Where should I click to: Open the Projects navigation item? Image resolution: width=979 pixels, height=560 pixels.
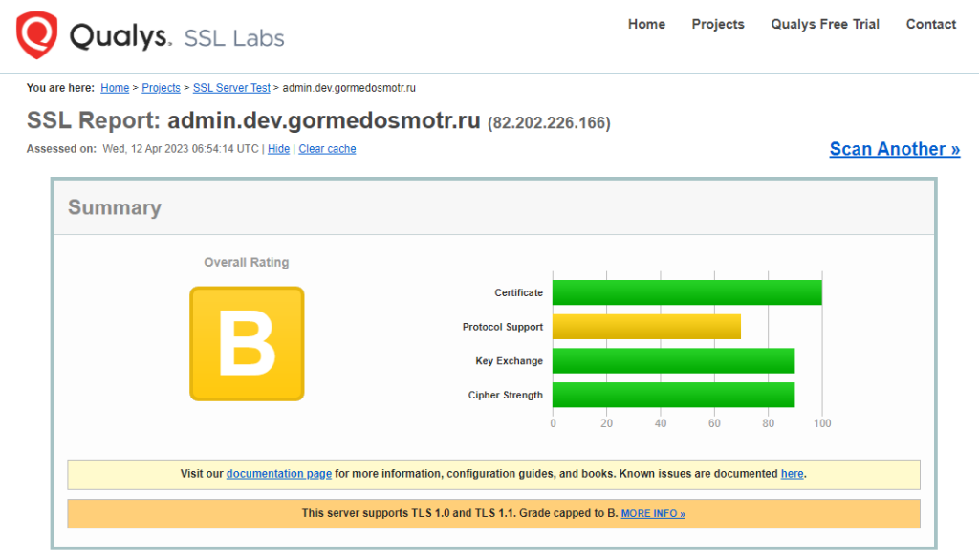point(718,24)
